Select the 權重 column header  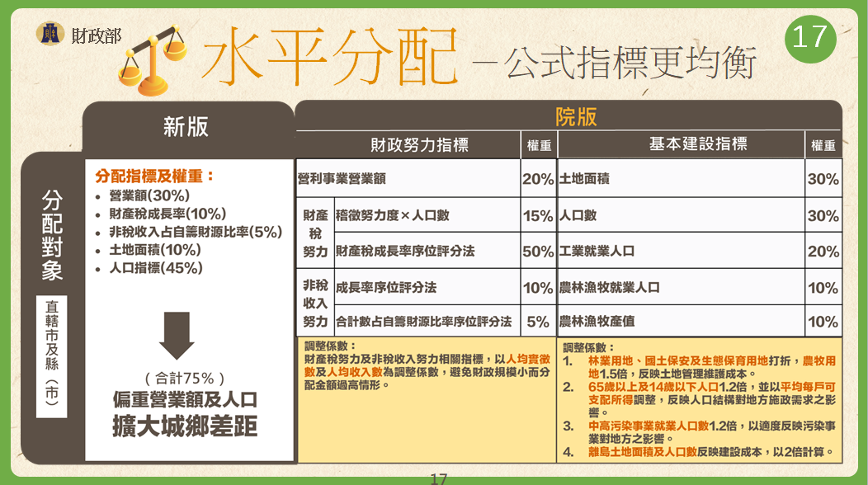[x=538, y=144]
